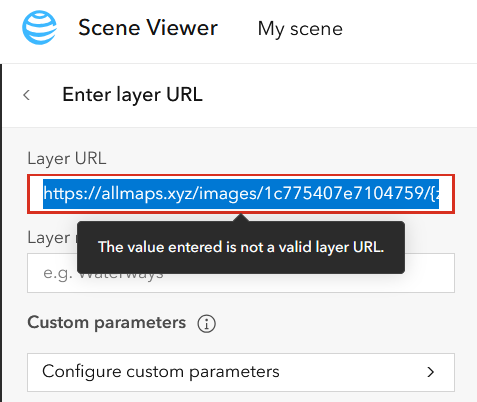Click the right chevron on Configure custom parameters

[x=431, y=372]
